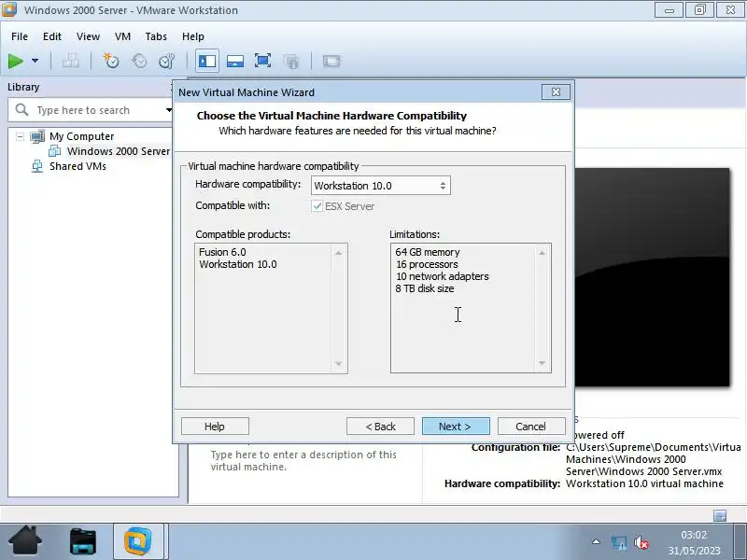The height and width of the screenshot is (560, 747).
Task: Take a snapshot of this virtual machine
Action: [x=111, y=61]
